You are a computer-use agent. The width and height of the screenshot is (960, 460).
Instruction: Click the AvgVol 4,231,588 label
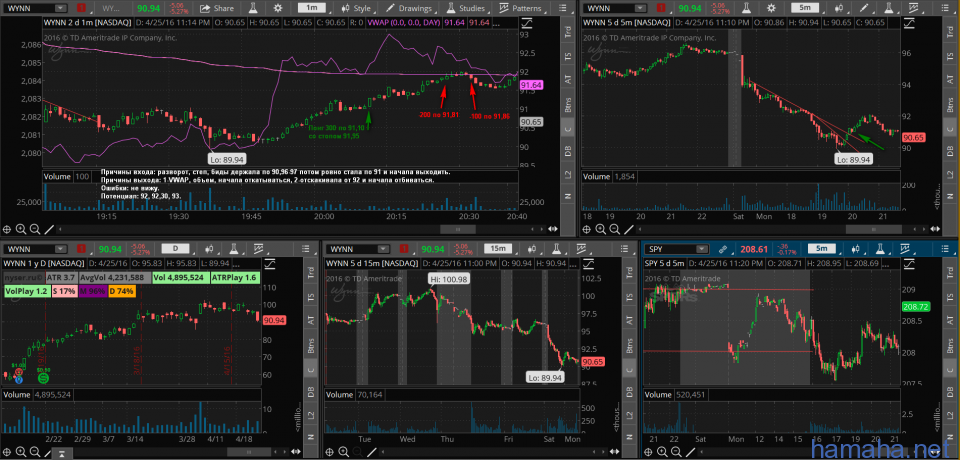click(x=113, y=278)
